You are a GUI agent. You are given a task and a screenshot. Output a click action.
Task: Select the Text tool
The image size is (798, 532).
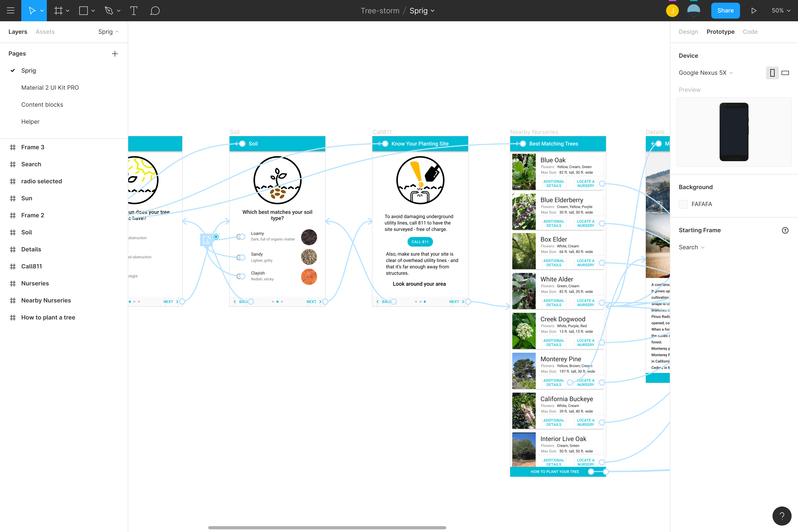coord(134,11)
